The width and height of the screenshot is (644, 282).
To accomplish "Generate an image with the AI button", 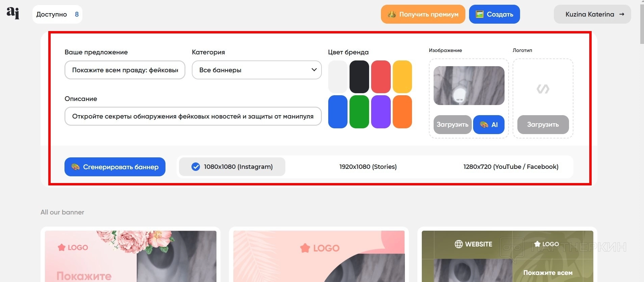I will [489, 125].
